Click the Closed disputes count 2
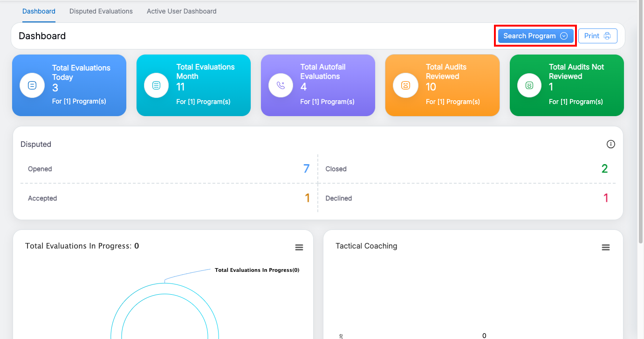The width and height of the screenshot is (644, 339). (604, 169)
